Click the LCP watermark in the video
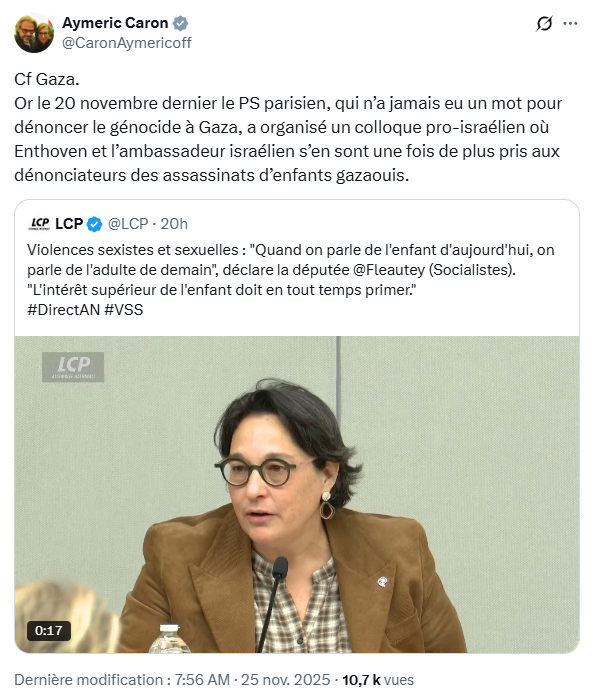 point(73,367)
